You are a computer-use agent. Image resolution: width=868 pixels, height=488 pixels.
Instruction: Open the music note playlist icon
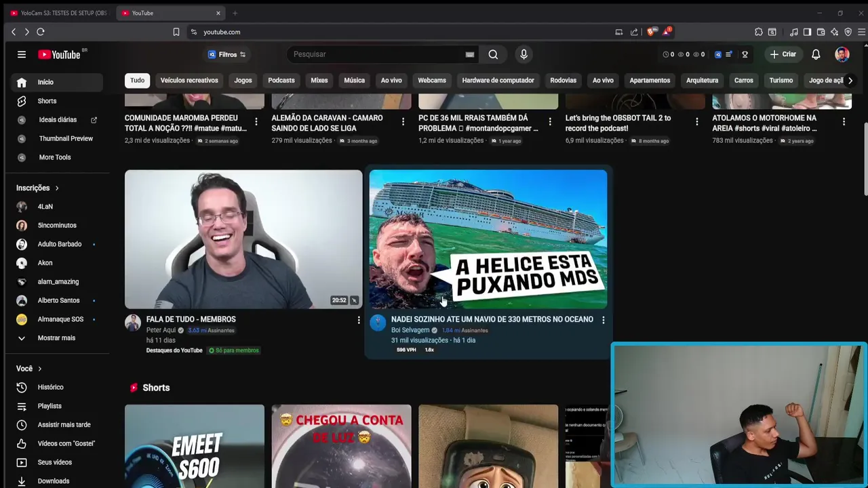click(x=793, y=32)
